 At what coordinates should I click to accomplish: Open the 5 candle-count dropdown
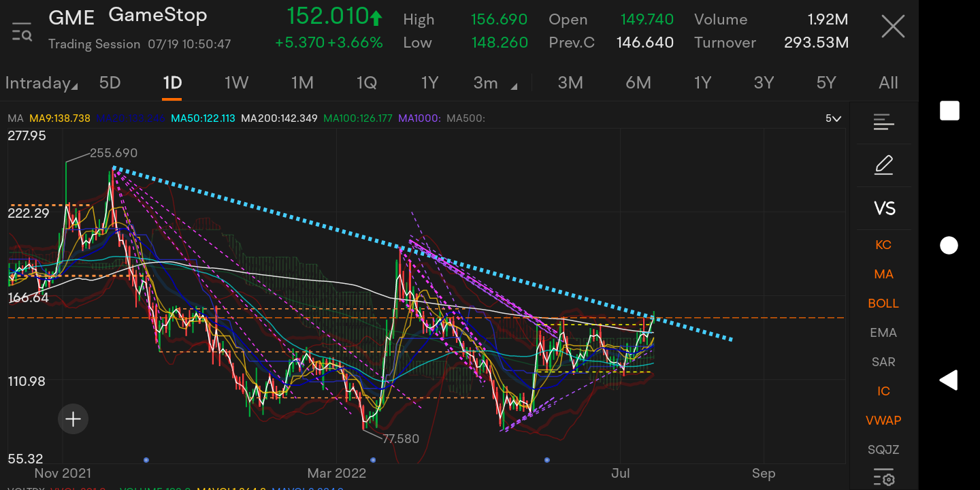pyautogui.click(x=834, y=118)
